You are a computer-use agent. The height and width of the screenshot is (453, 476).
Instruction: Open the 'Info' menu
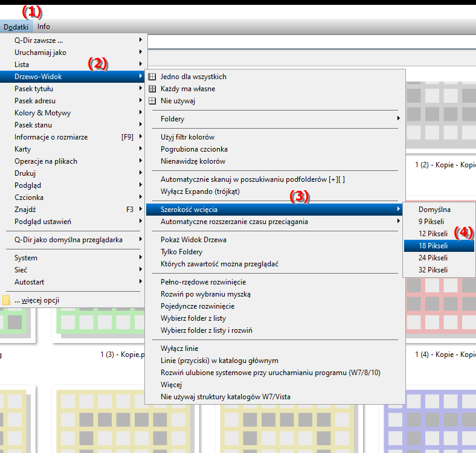point(43,27)
